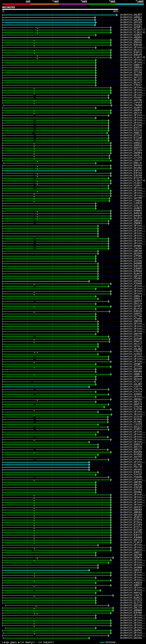Click the white AU196295 query bar
Viewport: 146px width, 644px height.
[x=60, y=10]
